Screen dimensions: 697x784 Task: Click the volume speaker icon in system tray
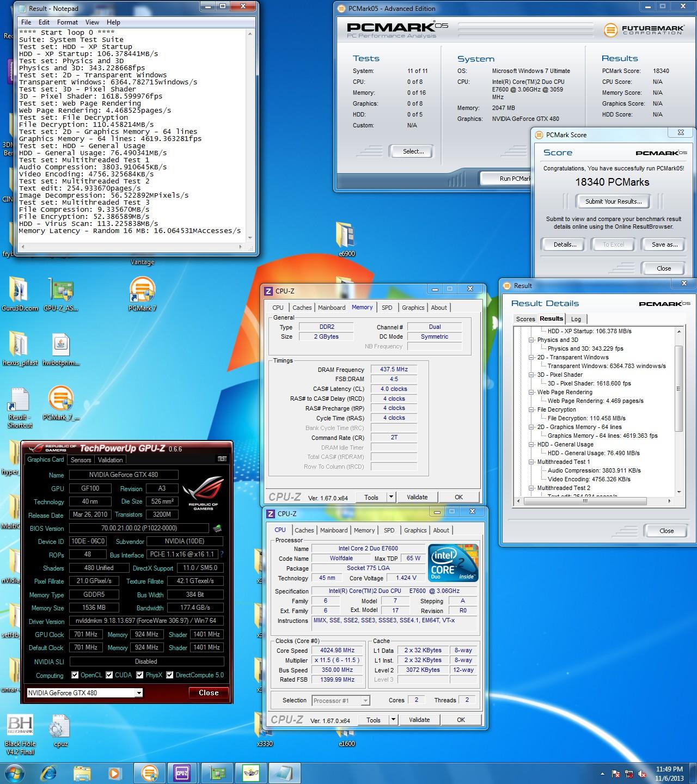pyautogui.click(x=643, y=774)
